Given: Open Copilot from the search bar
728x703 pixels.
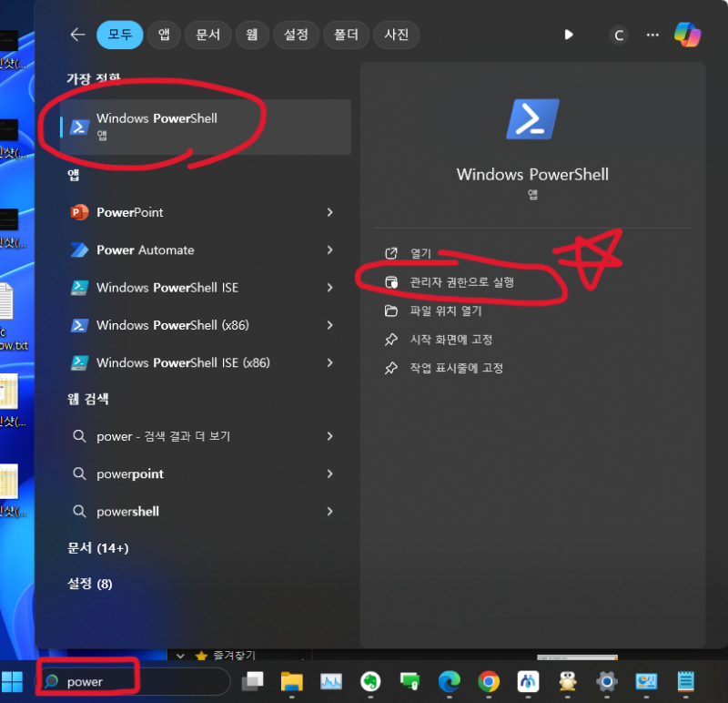Looking at the screenshot, I should [x=688, y=35].
